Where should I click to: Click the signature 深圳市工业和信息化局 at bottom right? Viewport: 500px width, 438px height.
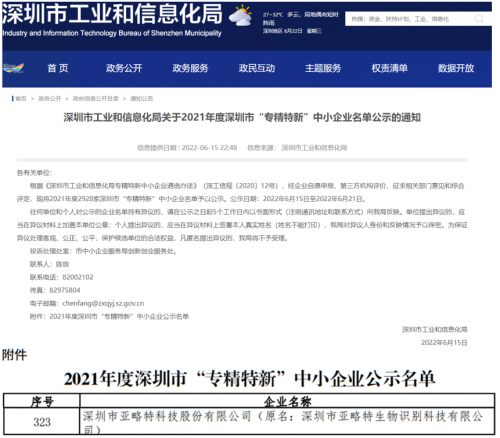[x=435, y=330]
